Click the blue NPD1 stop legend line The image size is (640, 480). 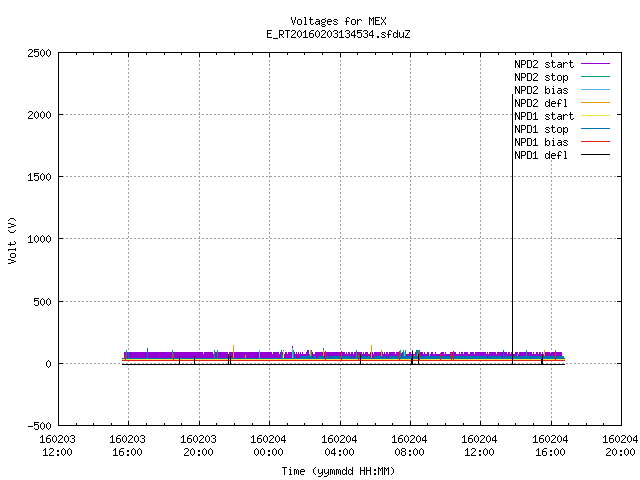tap(595, 129)
